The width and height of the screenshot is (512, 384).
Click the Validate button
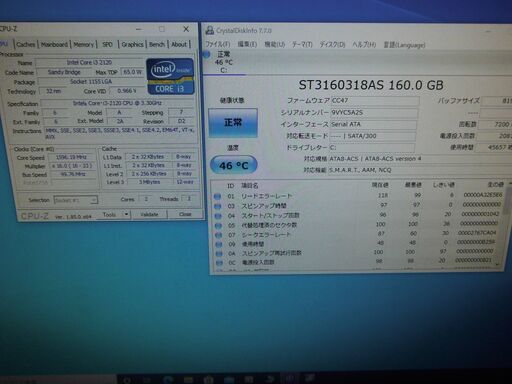[x=149, y=214]
